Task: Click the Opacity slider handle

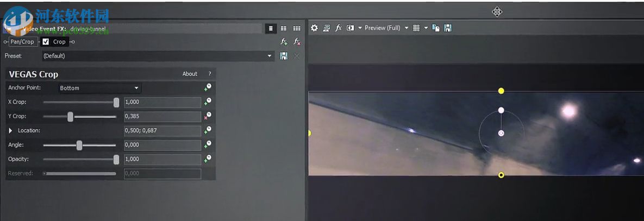Action: point(116,160)
